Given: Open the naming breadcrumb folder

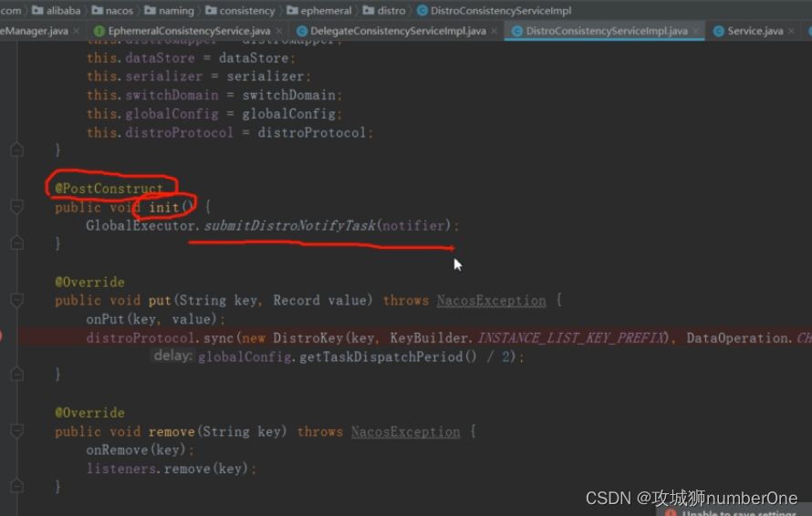Looking at the screenshot, I should pos(170,10).
